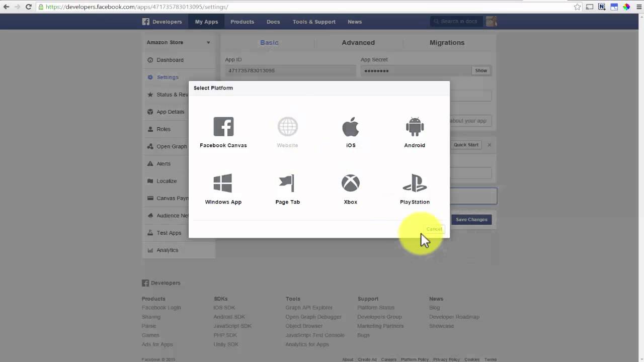Click the Save Changes button
The width and height of the screenshot is (644, 362).
coord(471,220)
